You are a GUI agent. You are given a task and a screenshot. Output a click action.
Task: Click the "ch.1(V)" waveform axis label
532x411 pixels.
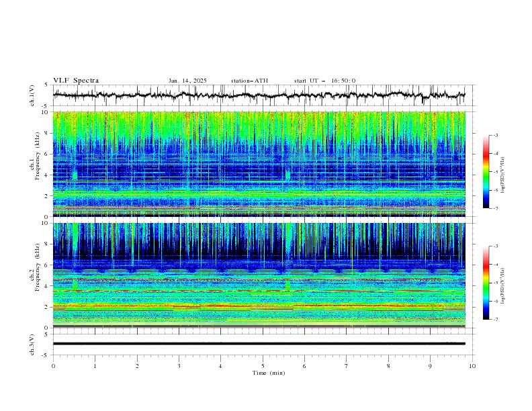[x=32, y=95]
